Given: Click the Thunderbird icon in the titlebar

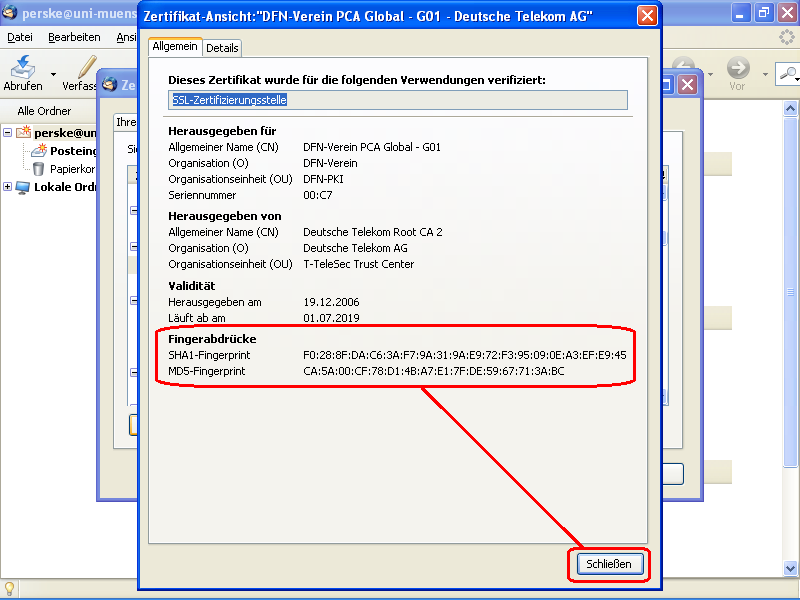Looking at the screenshot, I should (x=10, y=14).
